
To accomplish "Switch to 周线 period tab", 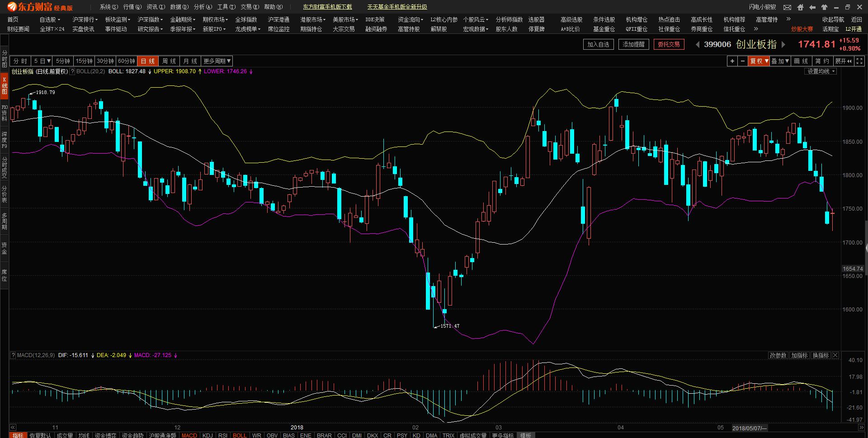I will 169,61.
